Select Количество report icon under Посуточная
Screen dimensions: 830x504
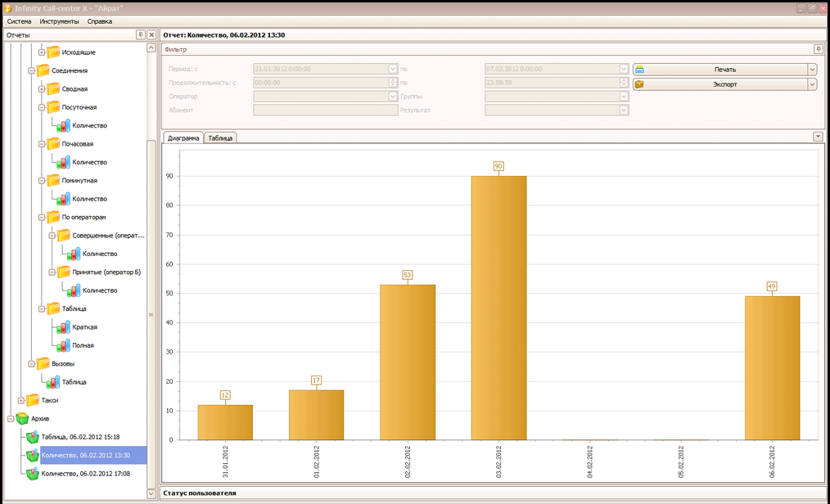coord(64,126)
